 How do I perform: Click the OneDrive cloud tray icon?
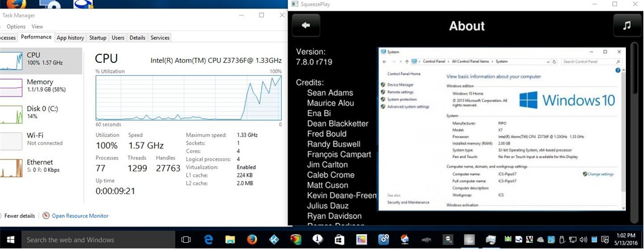[541, 240]
